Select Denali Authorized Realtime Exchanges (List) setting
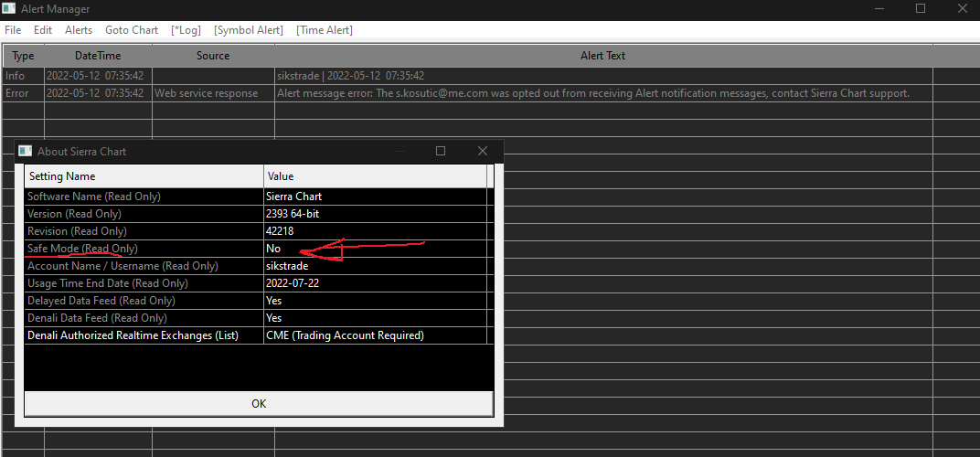Screen dimensions: 980x457 coord(144,335)
